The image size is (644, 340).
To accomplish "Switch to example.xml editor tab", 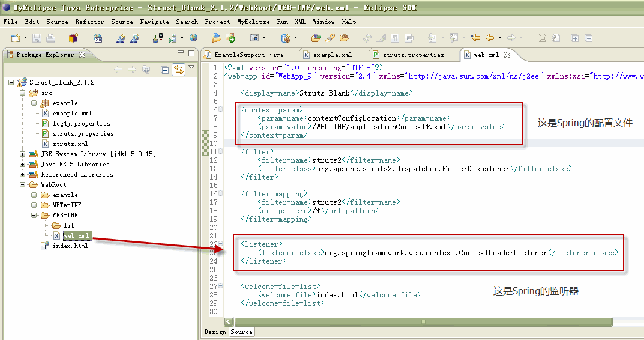I will 333,55.
